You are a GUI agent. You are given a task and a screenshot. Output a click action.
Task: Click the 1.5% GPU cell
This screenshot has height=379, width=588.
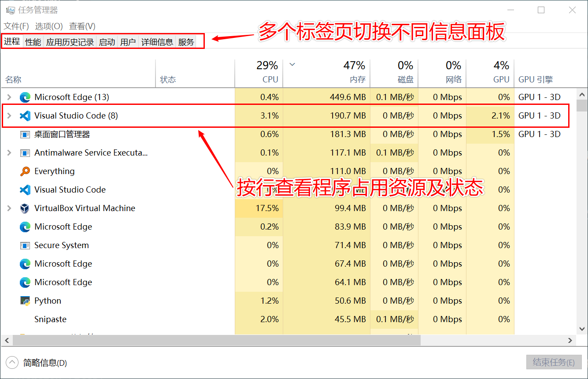[x=490, y=134]
